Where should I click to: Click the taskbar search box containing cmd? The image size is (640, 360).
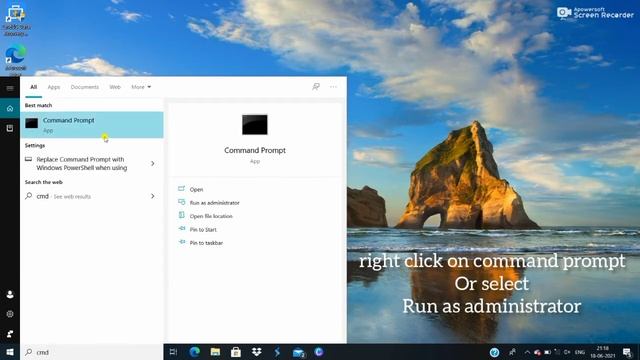(92, 352)
